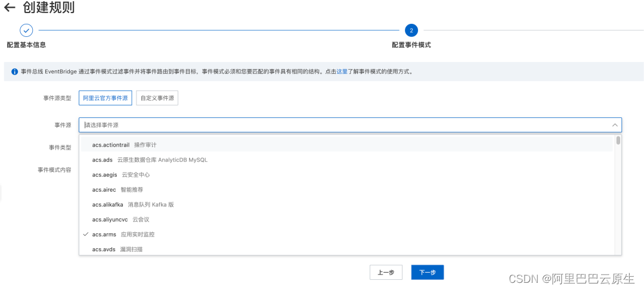
Task: Click the info icon in the banner
Action: 15,71
